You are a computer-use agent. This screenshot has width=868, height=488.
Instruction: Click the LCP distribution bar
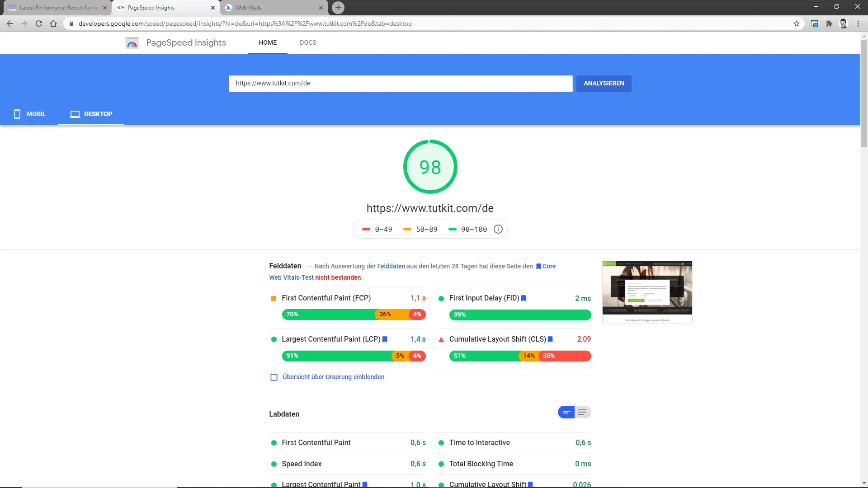354,356
